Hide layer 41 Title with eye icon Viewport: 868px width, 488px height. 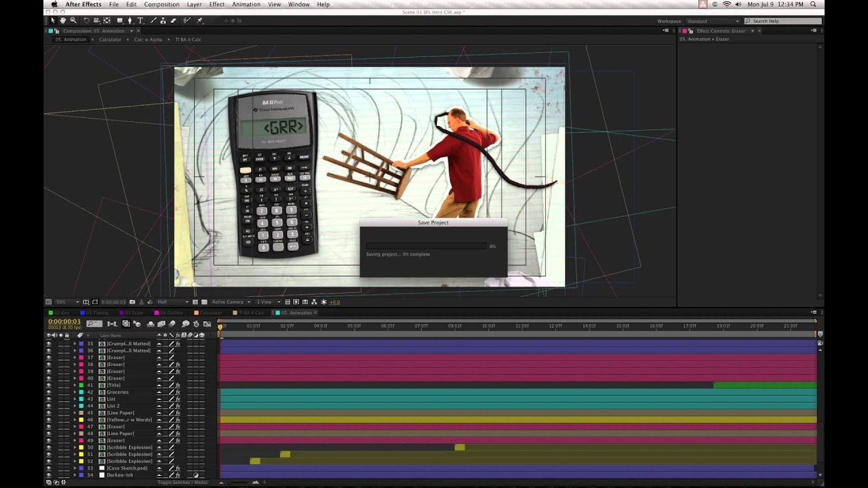pyautogui.click(x=49, y=385)
